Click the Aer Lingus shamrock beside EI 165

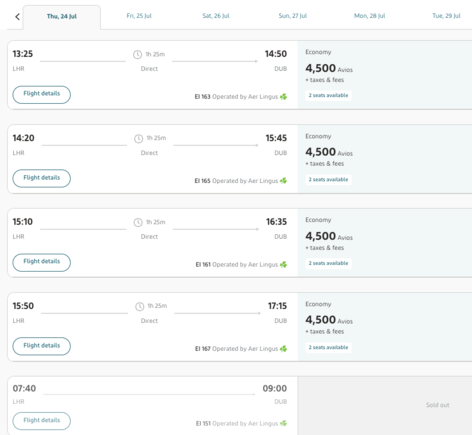(x=283, y=181)
